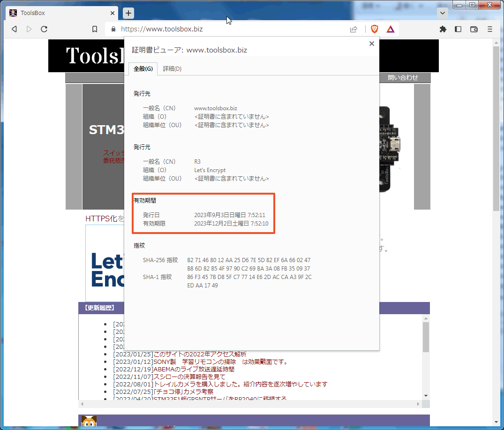Image resolution: width=504 pixels, height=430 pixels.
Task: Open the トレイルカメラを購入しました link
Action: tap(241, 384)
